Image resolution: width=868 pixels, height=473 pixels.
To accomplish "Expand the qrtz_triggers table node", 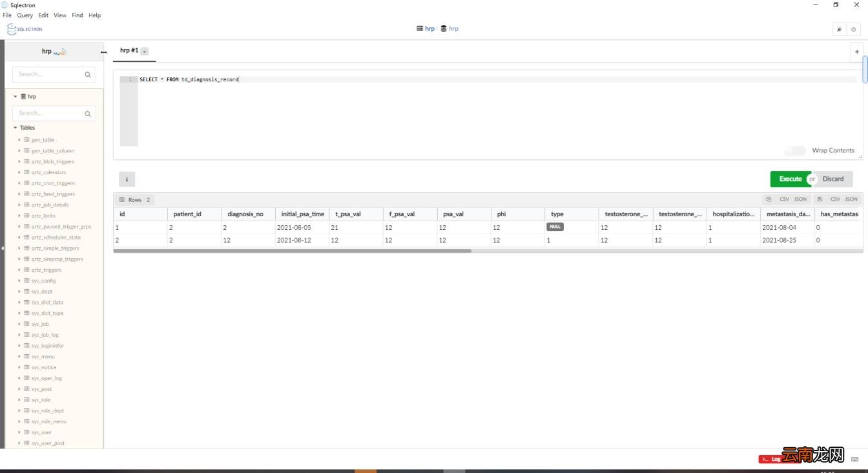I will pos(19,270).
